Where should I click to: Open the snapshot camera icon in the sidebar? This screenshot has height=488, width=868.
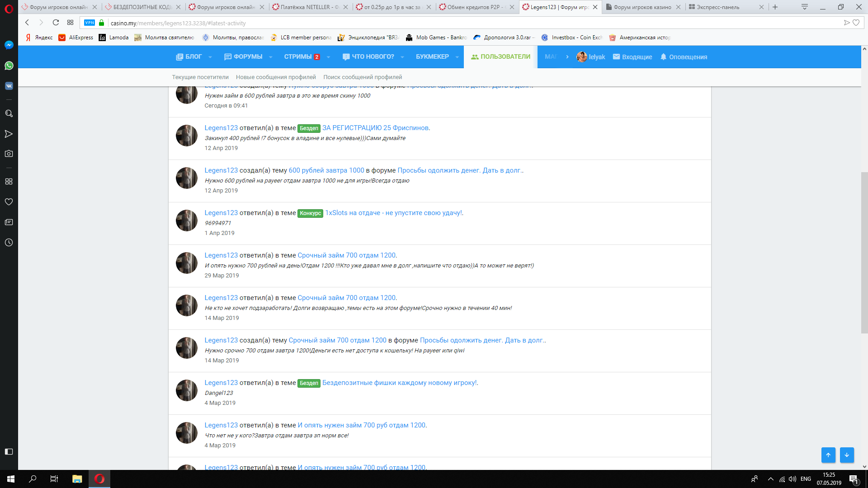click(9, 154)
